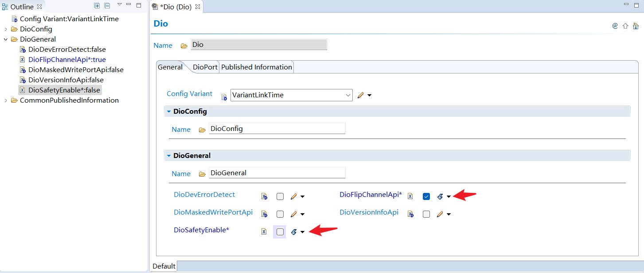This screenshot has height=273, width=644.
Task: Click the Dio module name input field
Action: pos(259,45)
